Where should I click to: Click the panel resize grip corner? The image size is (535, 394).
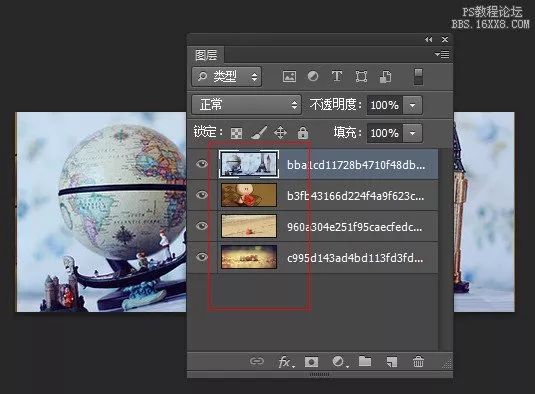(x=447, y=364)
